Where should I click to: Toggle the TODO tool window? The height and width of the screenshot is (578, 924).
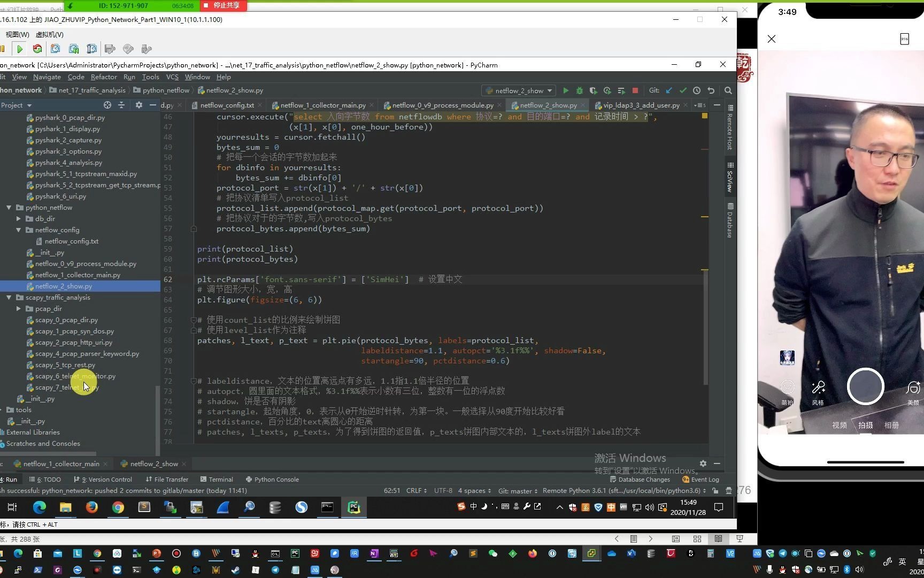click(49, 479)
